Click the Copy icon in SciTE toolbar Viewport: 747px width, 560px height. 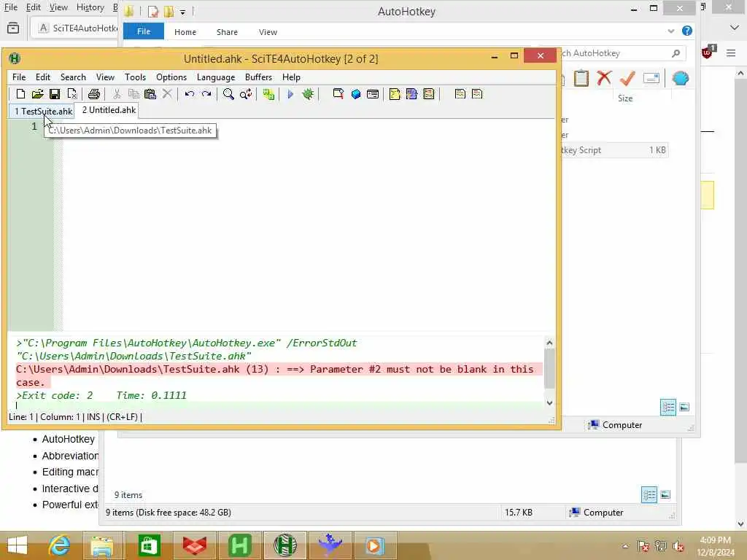point(133,94)
